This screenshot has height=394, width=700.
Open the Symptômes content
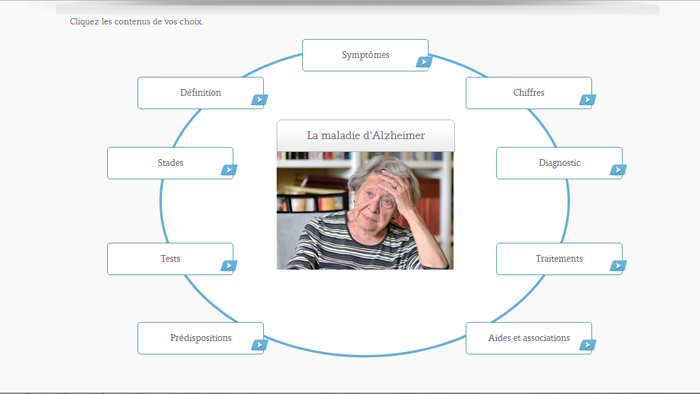(365, 55)
